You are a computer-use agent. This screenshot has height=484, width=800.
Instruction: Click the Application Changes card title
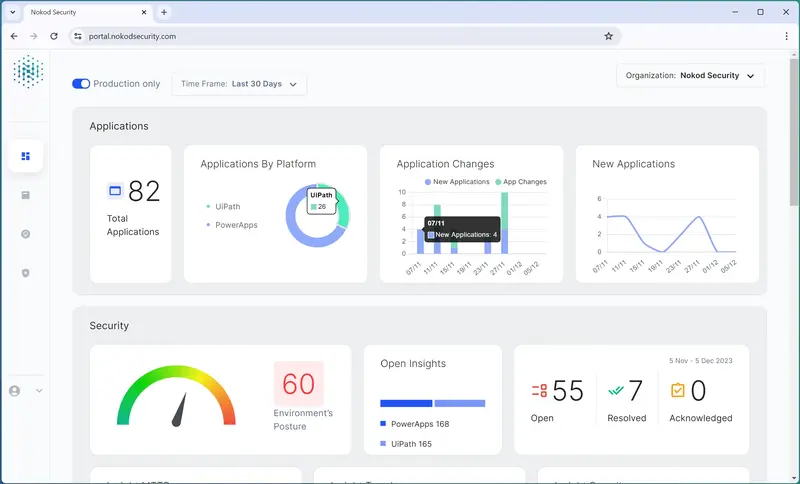coord(445,164)
